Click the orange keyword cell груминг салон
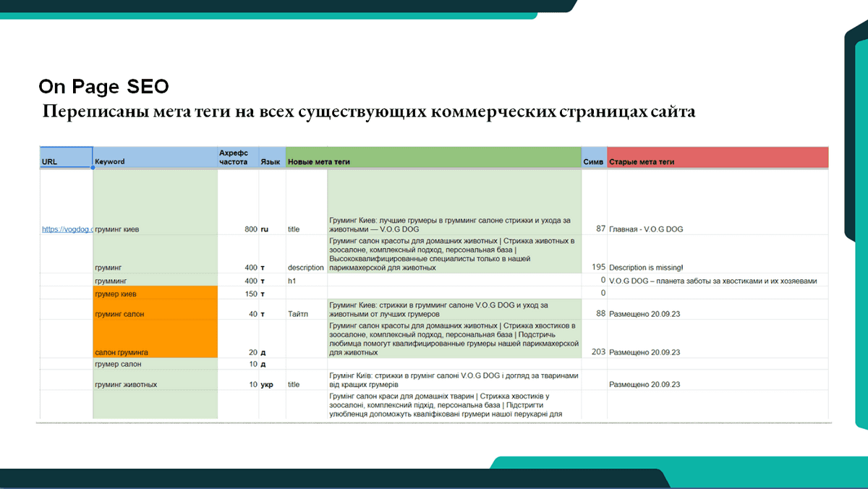 pyautogui.click(x=155, y=310)
